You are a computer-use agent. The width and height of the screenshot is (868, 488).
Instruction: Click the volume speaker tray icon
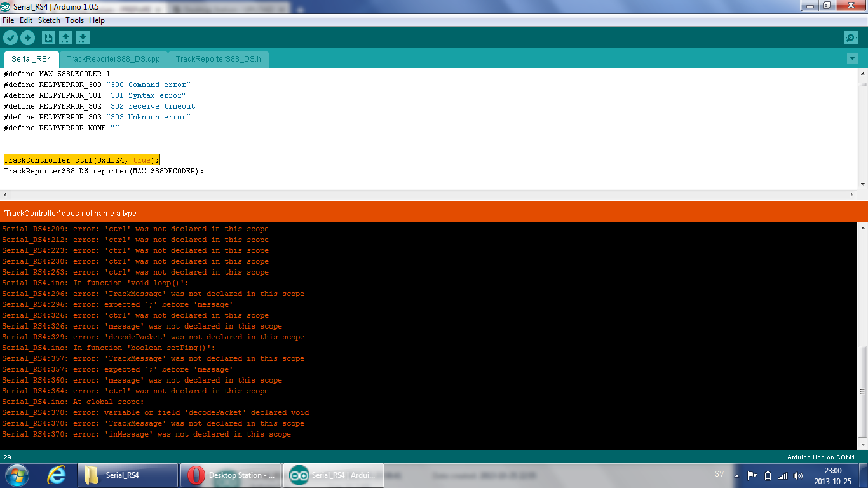pos(798,475)
